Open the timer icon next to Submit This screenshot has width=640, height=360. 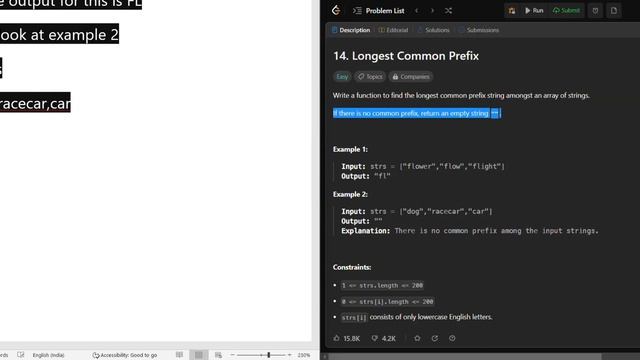point(596,11)
